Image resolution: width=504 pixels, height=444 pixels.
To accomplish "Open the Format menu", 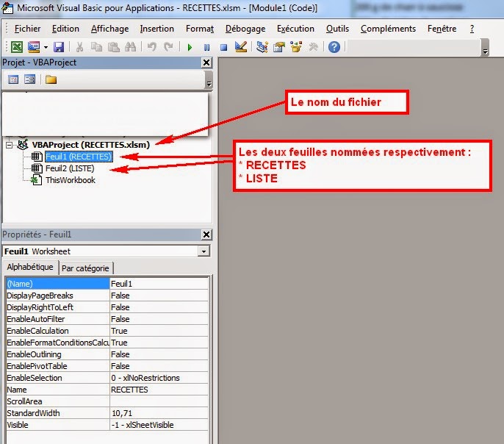I will [x=200, y=29].
